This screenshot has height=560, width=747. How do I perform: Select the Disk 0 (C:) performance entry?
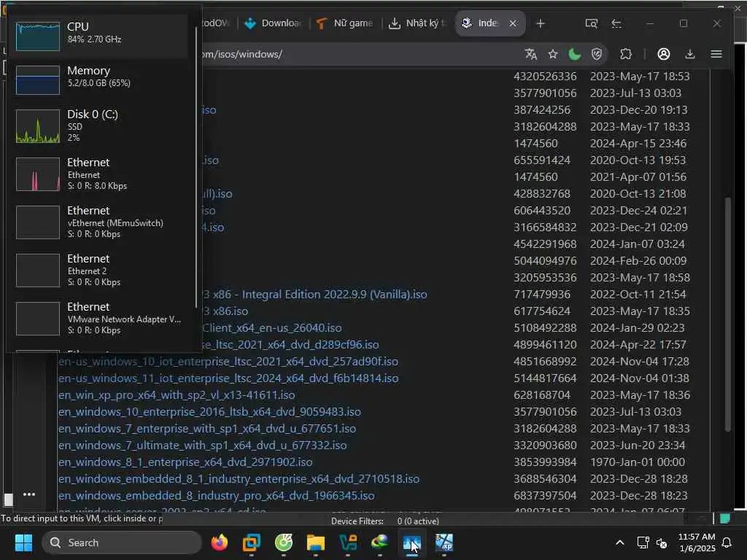tap(100, 126)
